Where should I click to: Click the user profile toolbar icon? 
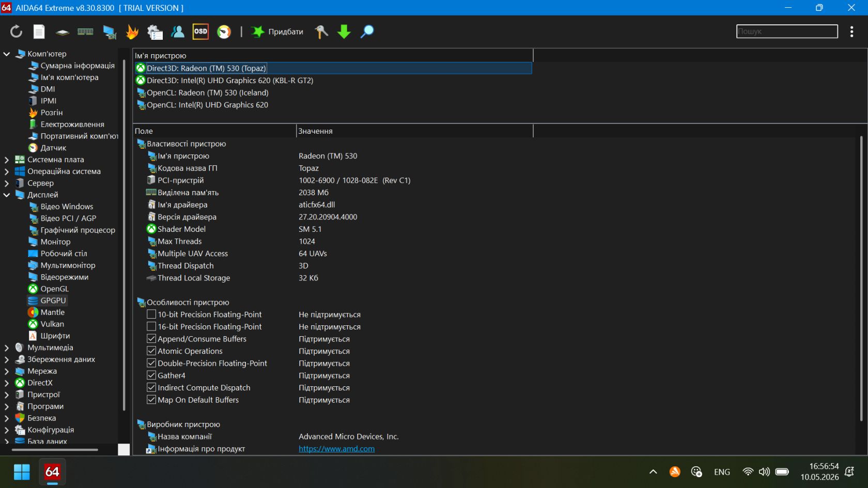(178, 32)
